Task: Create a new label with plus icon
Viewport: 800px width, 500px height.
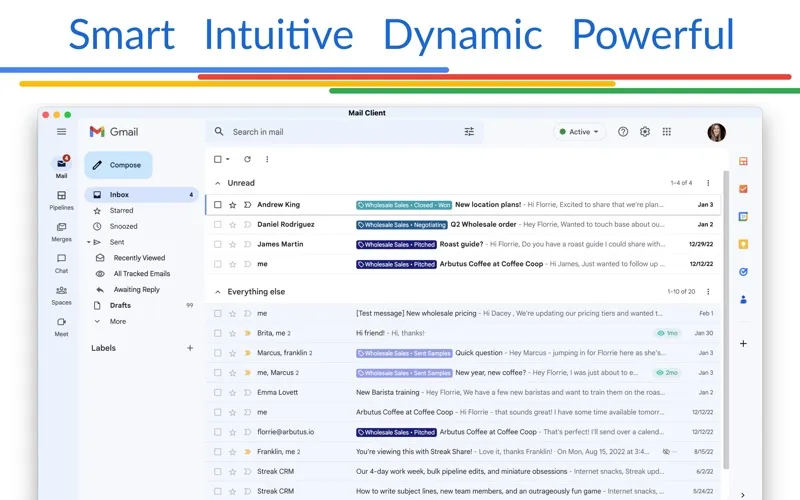Action: pos(190,348)
